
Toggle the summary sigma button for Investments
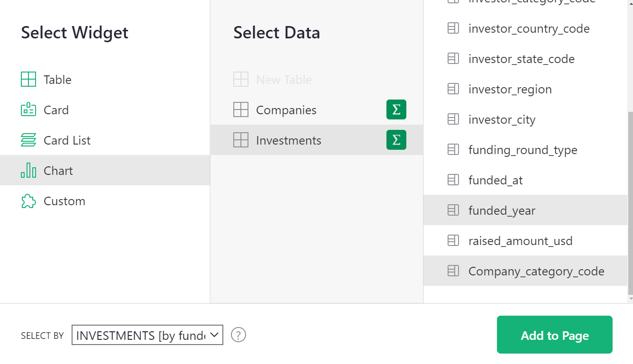pyautogui.click(x=396, y=140)
